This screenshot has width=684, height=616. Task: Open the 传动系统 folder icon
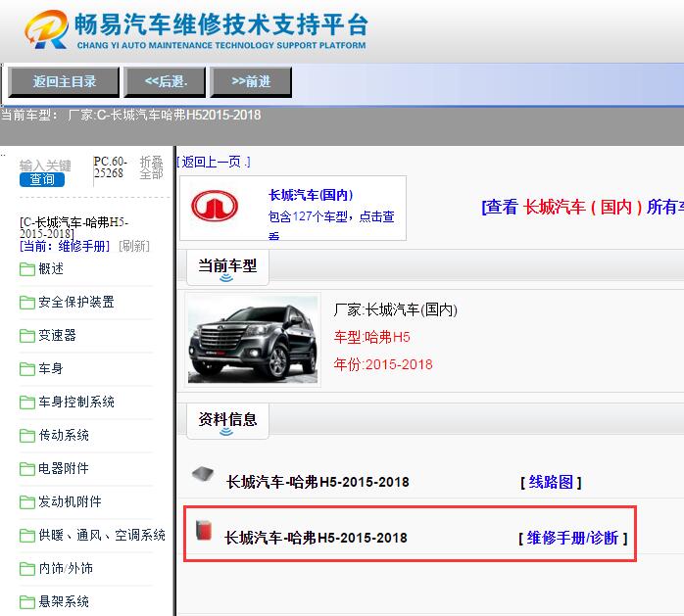pyautogui.click(x=27, y=435)
